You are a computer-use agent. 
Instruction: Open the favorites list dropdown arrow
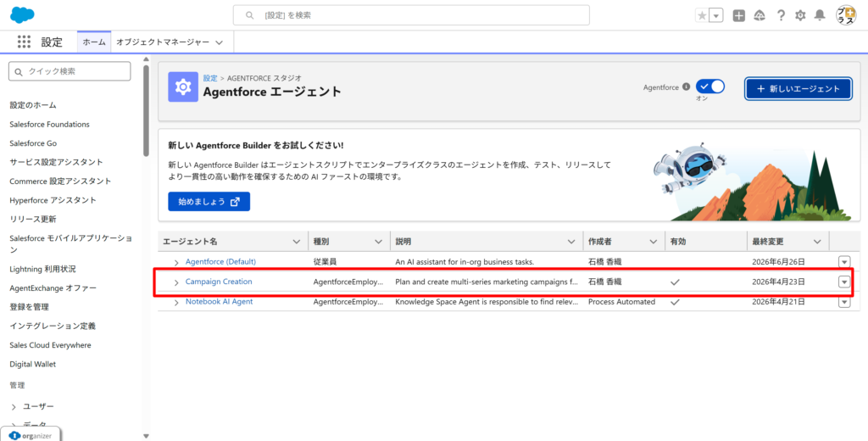(x=716, y=15)
